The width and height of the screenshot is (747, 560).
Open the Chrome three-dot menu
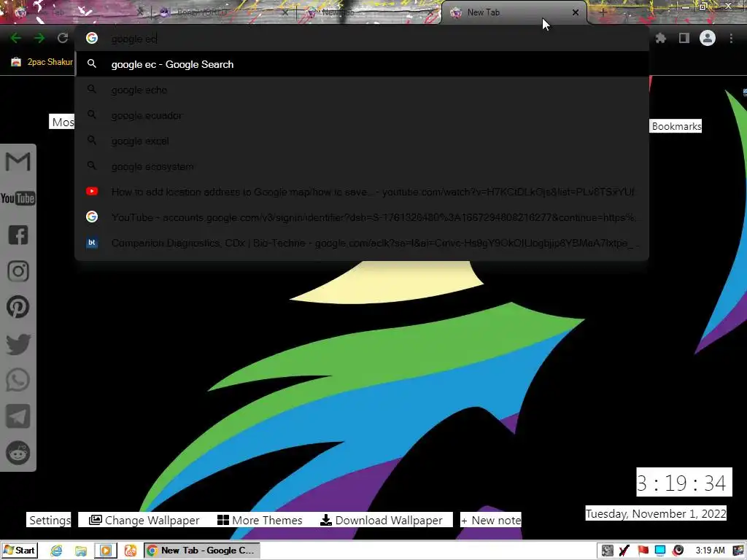pyautogui.click(x=731, y=38)
